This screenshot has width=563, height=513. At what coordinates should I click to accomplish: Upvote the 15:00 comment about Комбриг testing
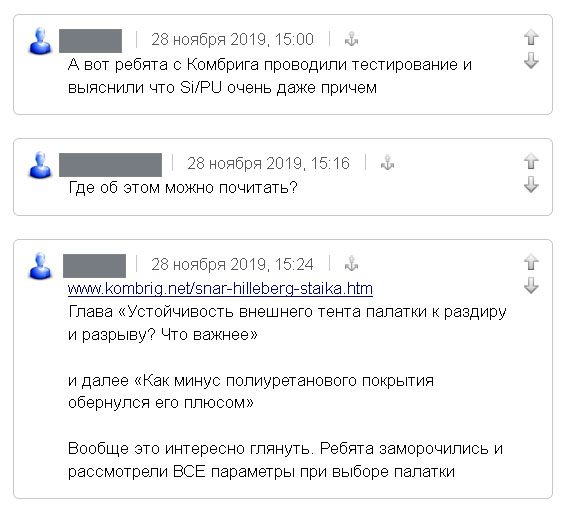point(531,37)
